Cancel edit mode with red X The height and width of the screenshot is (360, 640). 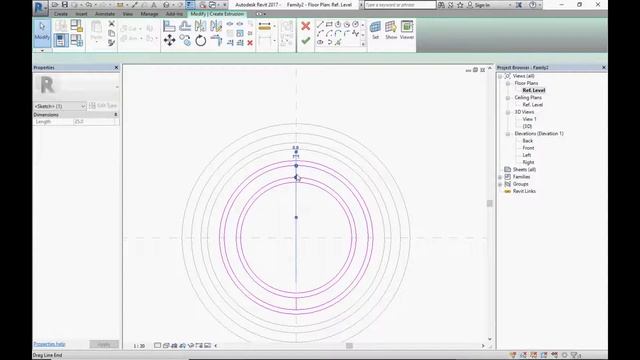pos(305,26)
